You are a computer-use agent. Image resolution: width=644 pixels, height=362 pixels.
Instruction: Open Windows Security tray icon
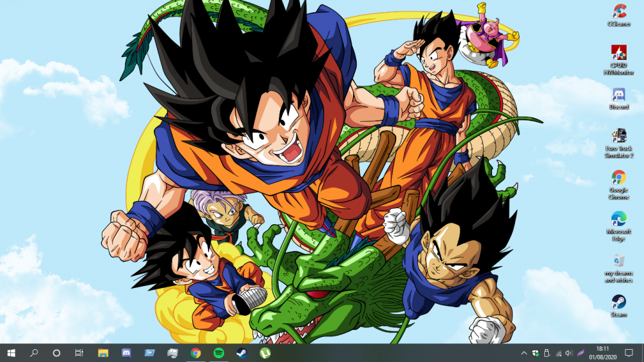point(535,353)
